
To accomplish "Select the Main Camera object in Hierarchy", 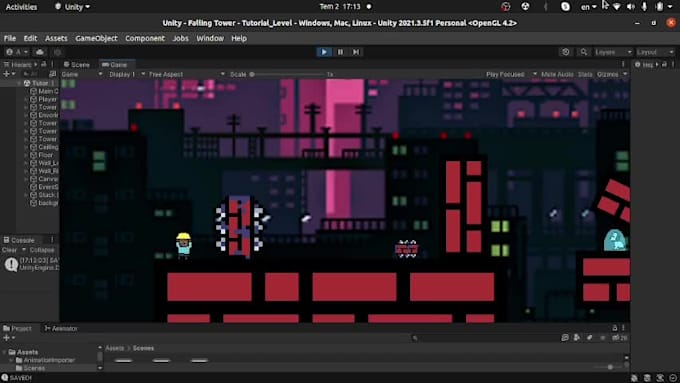I will pyautogui.click(x=44, y=91).
